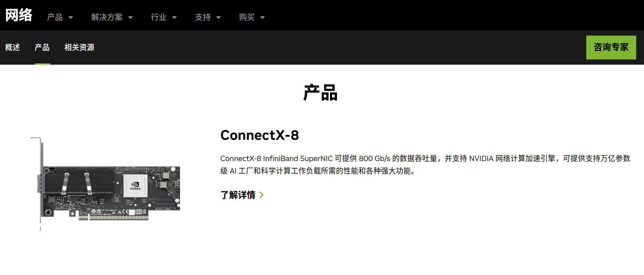Select the 行业 menu item
Image resolution: width=644 pixels, height=275 pixels.
(x=159, y=17)
